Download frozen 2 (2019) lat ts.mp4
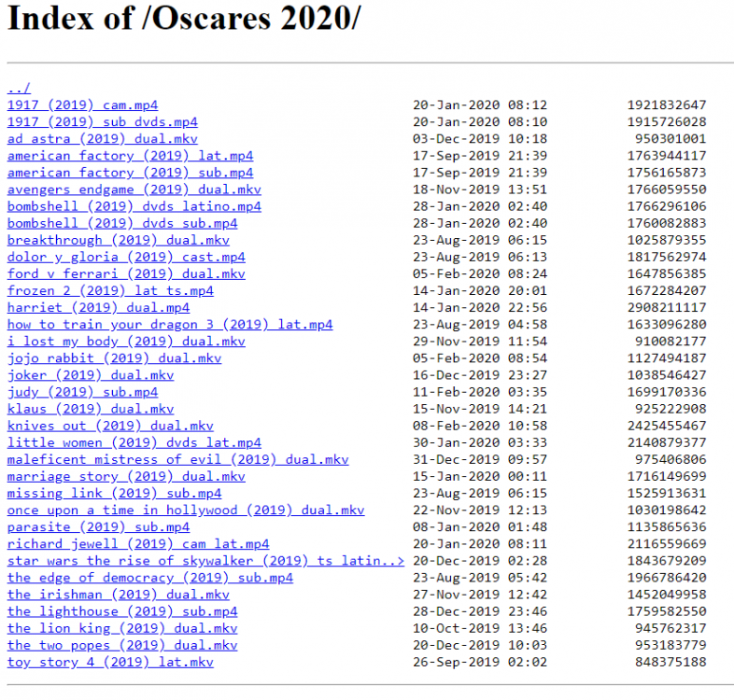Screen dimensions: 734x700 click(110, 291)
